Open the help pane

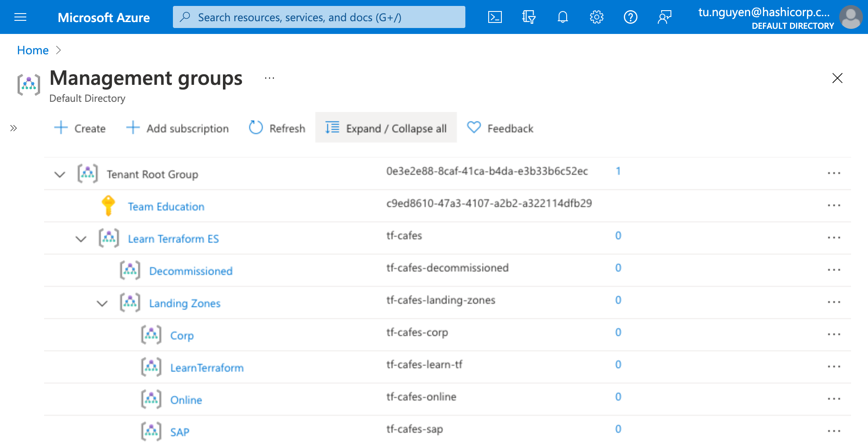point(630,17)
